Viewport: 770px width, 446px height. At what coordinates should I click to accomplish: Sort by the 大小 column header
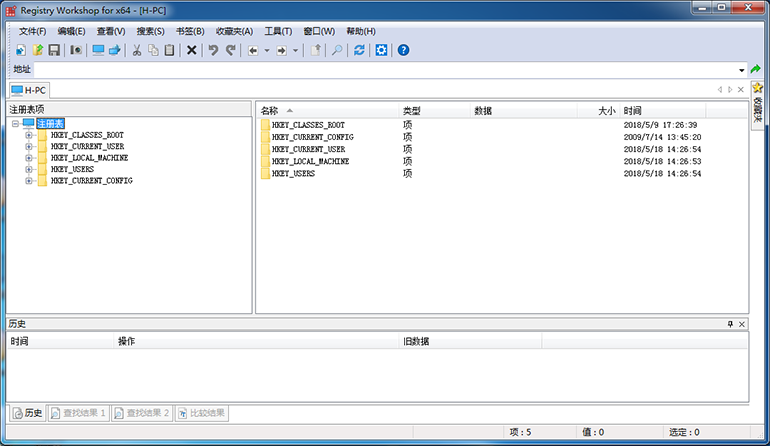[598, 111]
